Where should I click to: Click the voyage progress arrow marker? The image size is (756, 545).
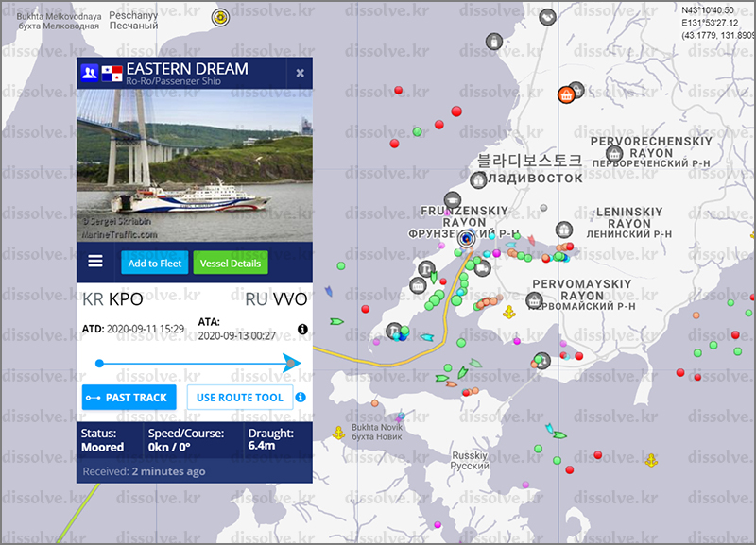tap(291, 363)
